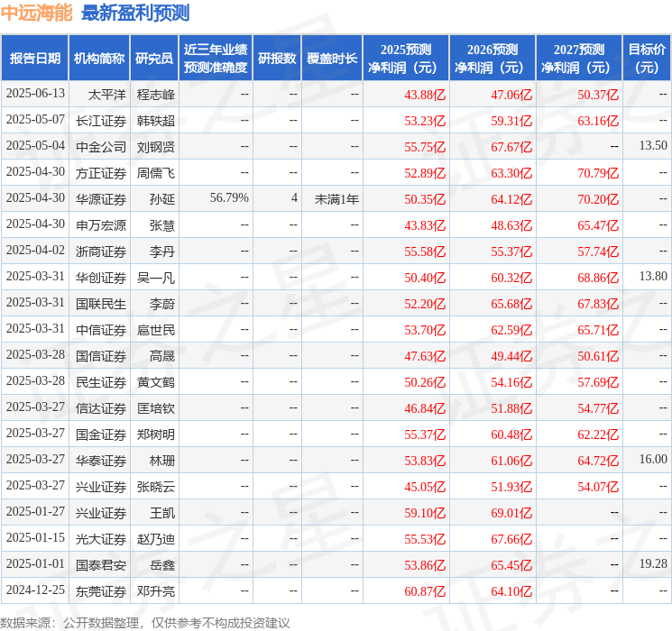Screen dimensions: 672x631
Task: Select the date cell 2025-04-02
Action: coord(35,251)
